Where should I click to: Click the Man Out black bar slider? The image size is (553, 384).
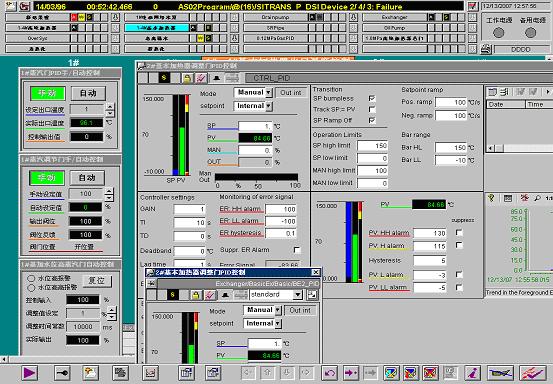256,177
